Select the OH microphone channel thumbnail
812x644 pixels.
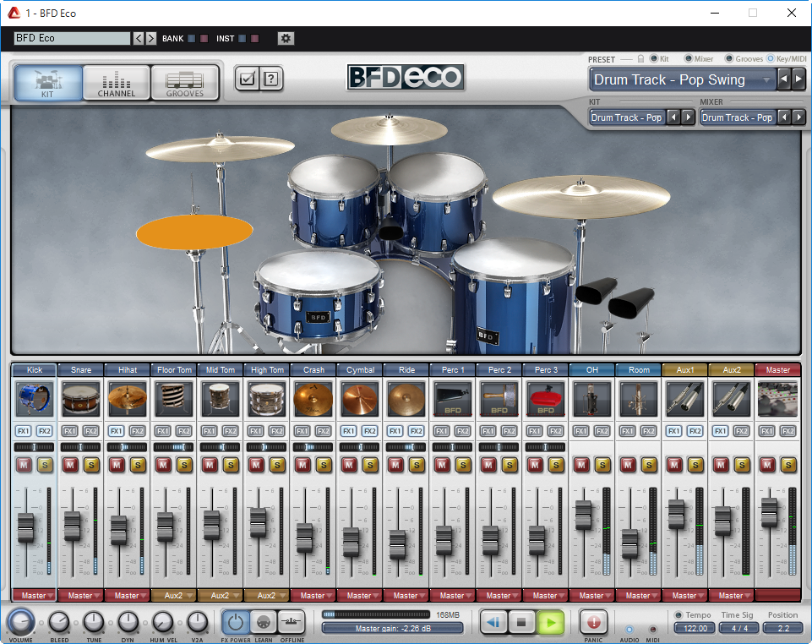(592, 398)
